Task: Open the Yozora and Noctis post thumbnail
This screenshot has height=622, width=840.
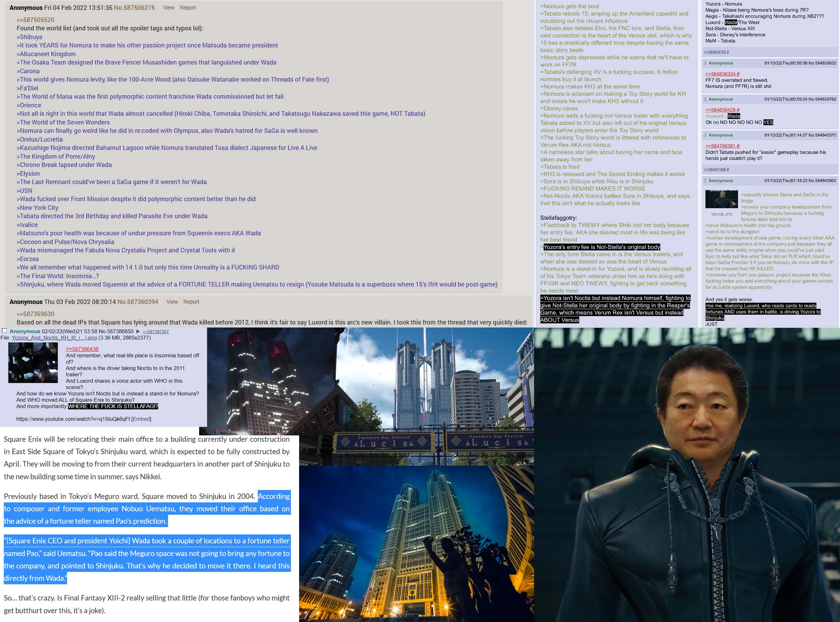Action: pos(33,362)
